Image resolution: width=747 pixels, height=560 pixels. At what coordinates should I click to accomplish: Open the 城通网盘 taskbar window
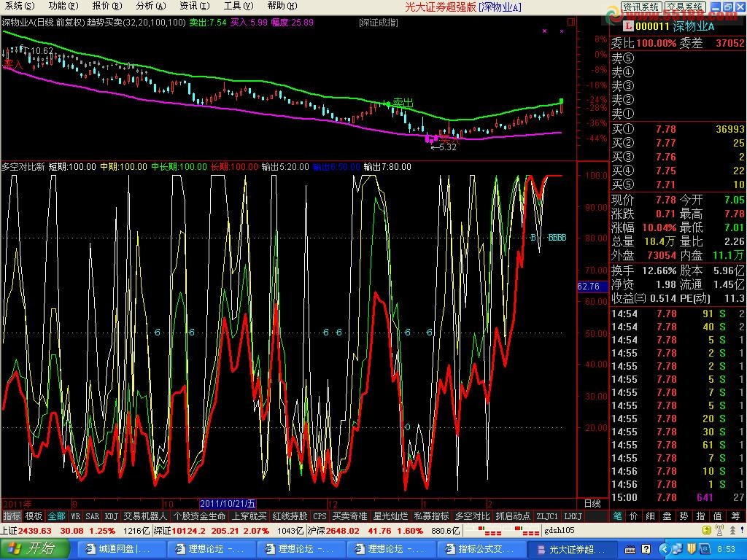(119, 548)
